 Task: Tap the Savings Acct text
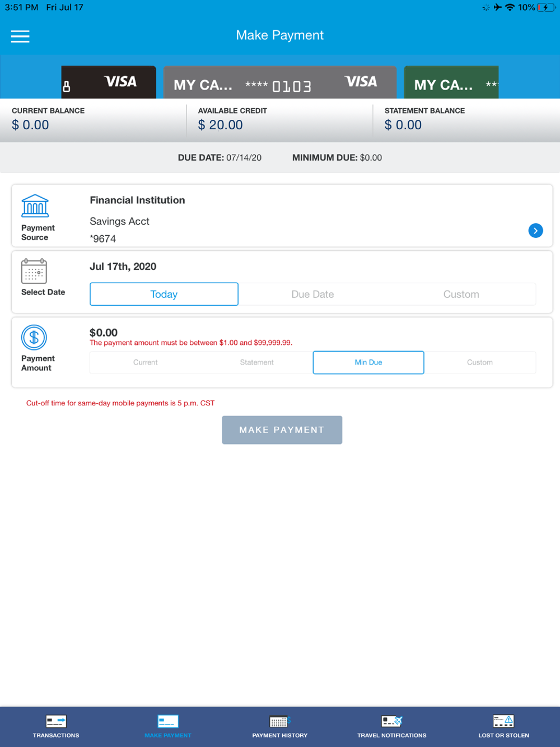click(119, 221)
